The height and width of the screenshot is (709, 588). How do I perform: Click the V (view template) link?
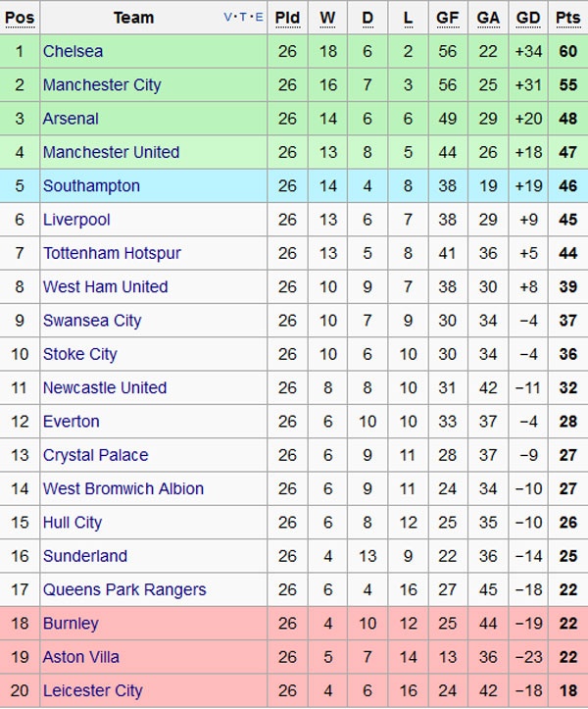pyautogui.click(x=228, y=18)
